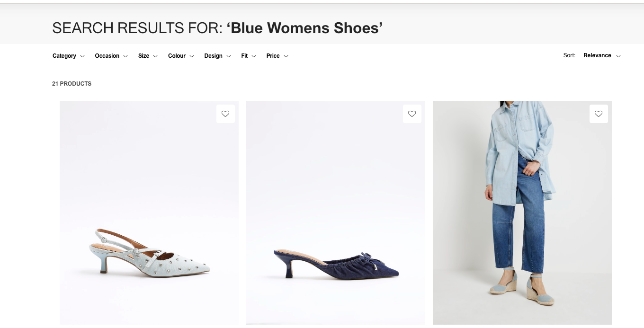Click the Colour chevron arrow

pos(192,56)
